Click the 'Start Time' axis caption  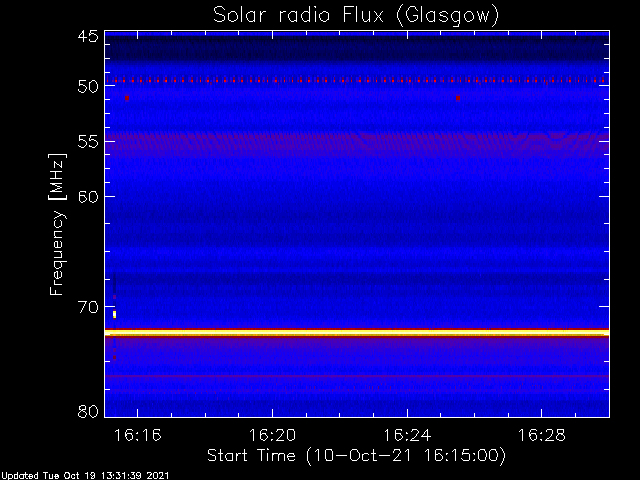tap(251, 455)
